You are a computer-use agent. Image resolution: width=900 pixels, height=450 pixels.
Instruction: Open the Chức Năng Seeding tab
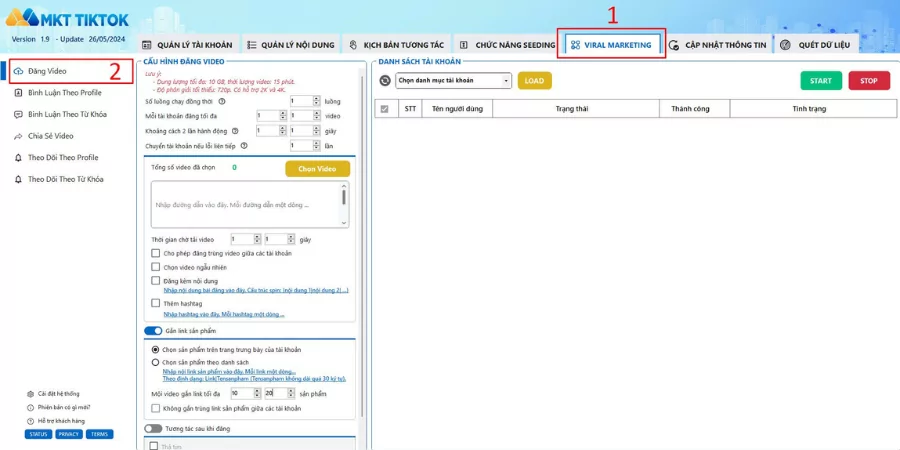pyautogui.click(x=507, y=45)
